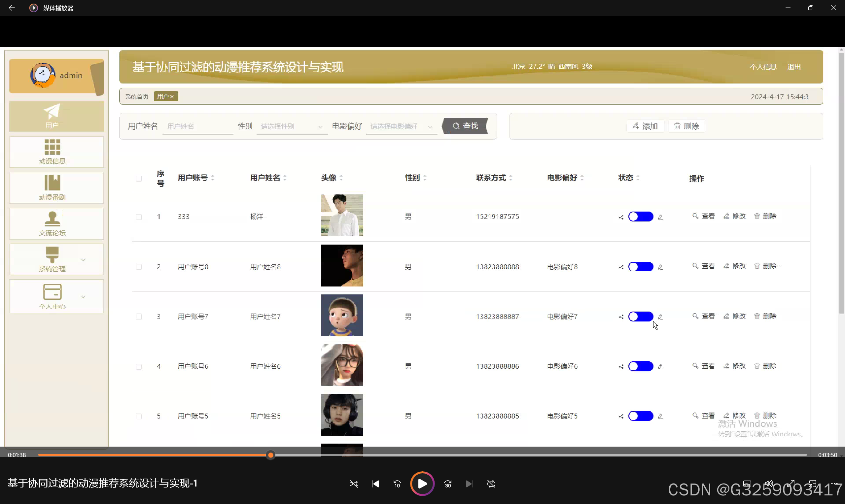
Task: Switch to the 系统首页 tab
Action: coord(137,97)
